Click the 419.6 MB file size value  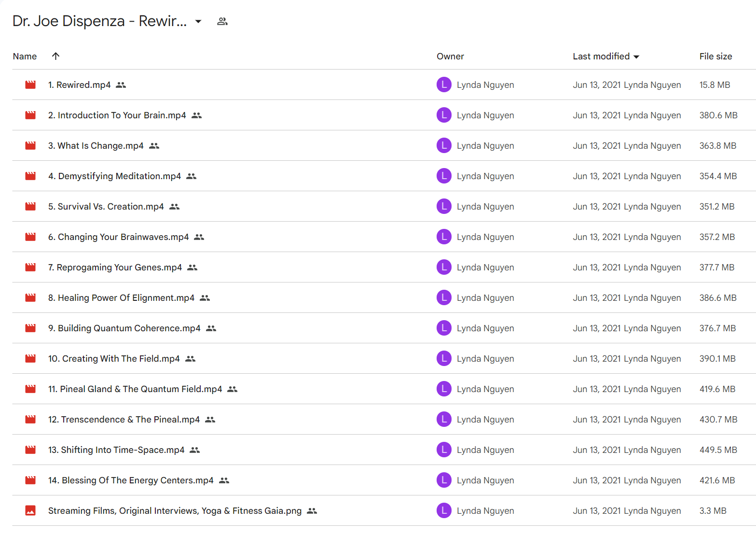[x=717, y=389]
